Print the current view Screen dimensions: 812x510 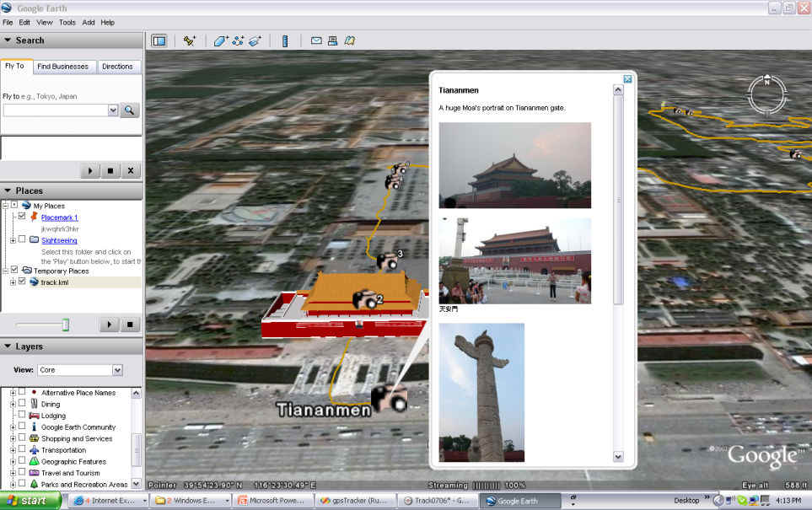332,40
